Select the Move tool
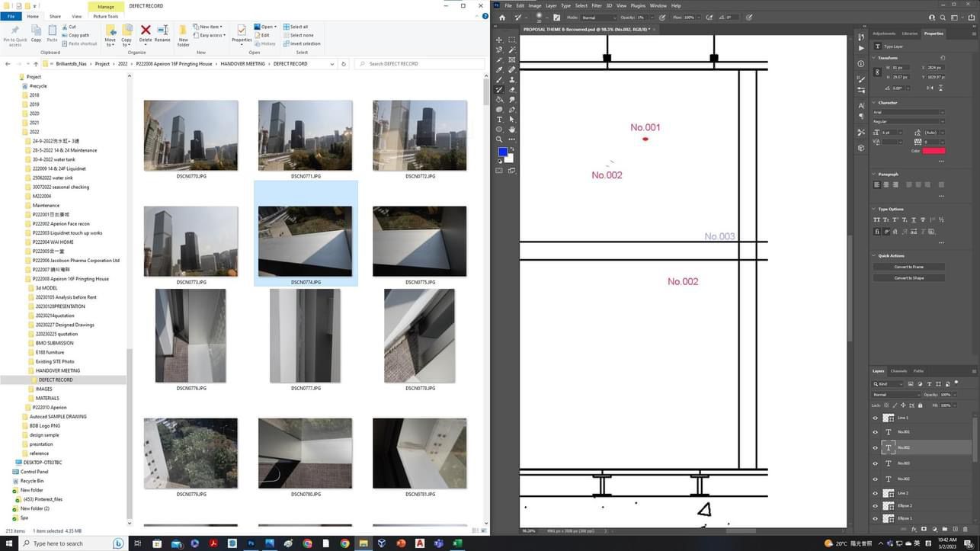This screenshot has width=980, height=551. coord(499,40)
